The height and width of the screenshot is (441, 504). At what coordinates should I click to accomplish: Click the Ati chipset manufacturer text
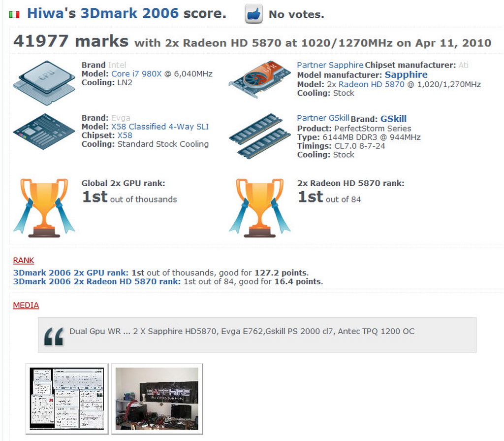coord(463,65)
